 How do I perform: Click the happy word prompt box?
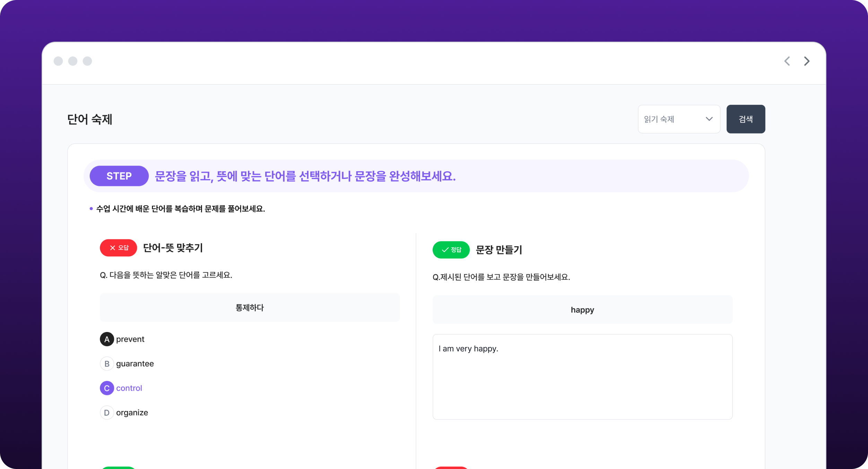pos(582,310)
